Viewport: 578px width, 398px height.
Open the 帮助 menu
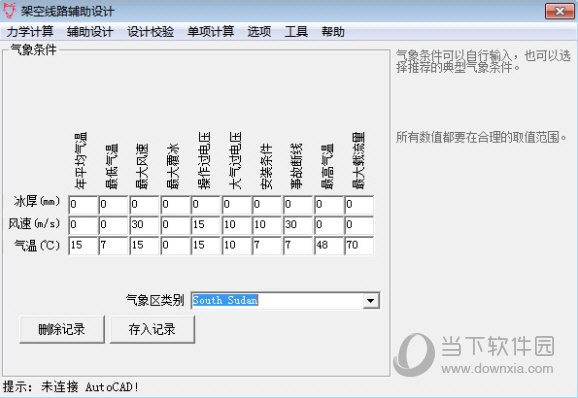click(x=333, y=32)
